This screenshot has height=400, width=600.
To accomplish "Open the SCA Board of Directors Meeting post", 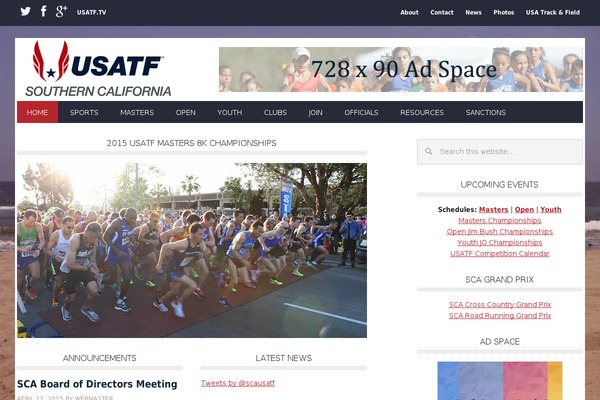I will (x=97, y=384).
